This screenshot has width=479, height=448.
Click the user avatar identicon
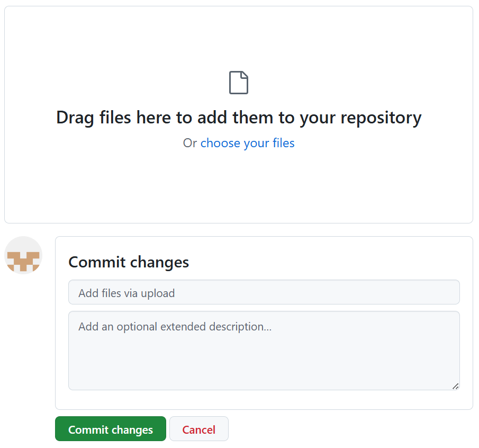click(23, 255)
